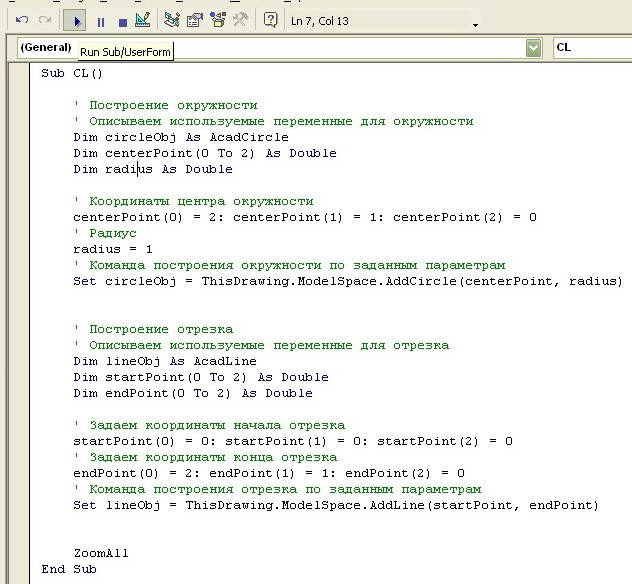This screenshot has width=632, height=584.
Task: Click the End Sub line
Action: (69, 569)
